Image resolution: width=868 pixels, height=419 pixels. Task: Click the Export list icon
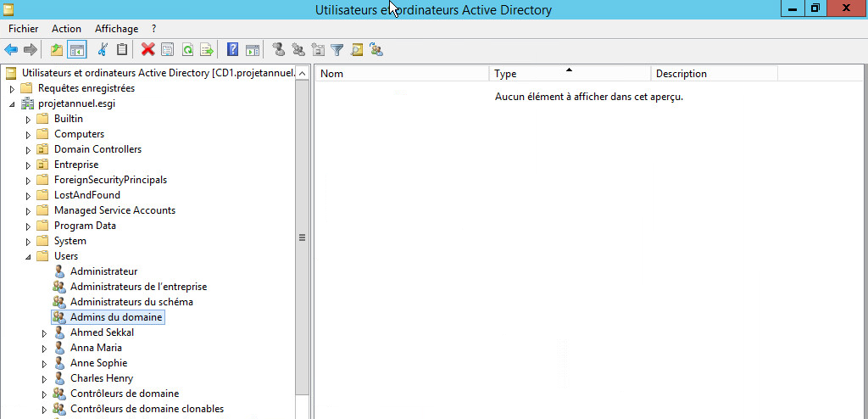tap(207, 50)
